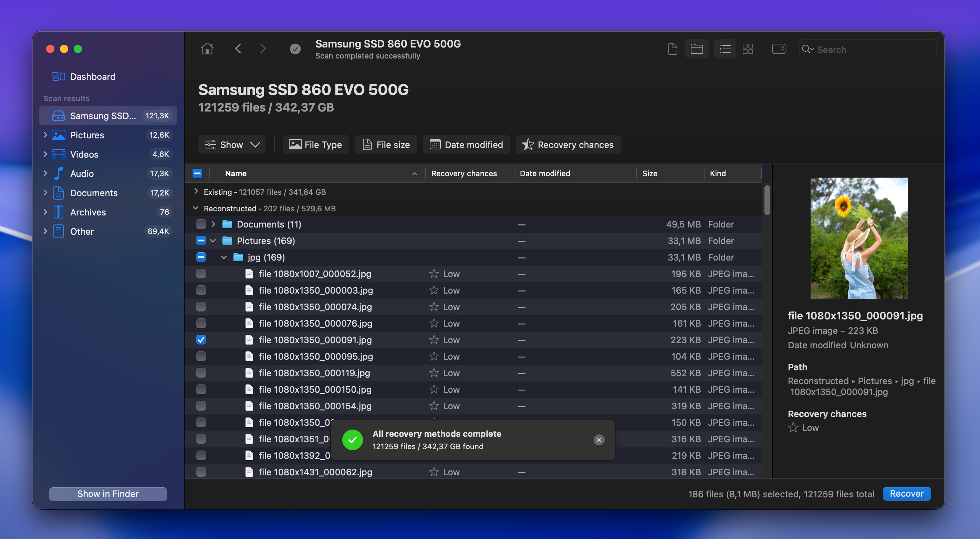Viewport: 980px width, 539px height.
Task: Dismiss the recovery complete notification
Action: (599, 440)
